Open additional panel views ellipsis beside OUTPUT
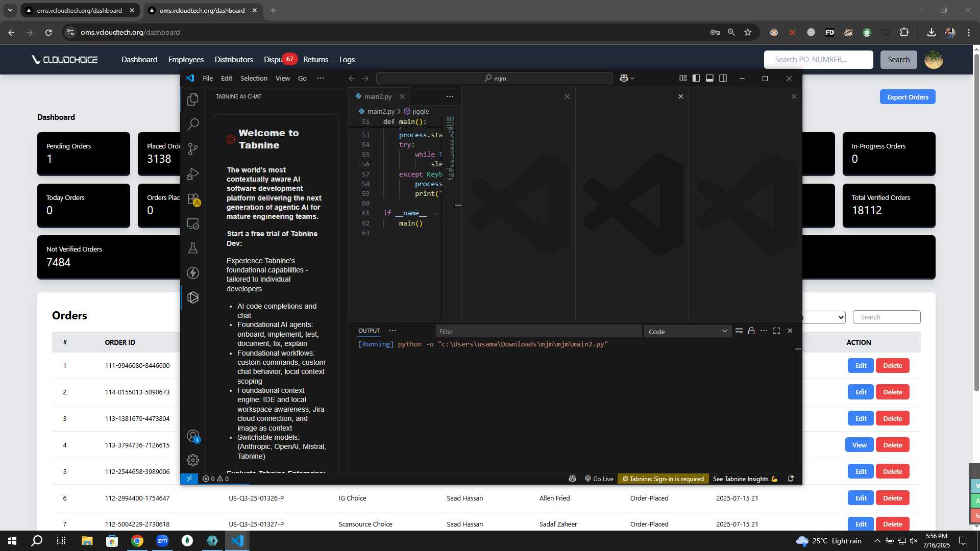 (x=392, y=331)
